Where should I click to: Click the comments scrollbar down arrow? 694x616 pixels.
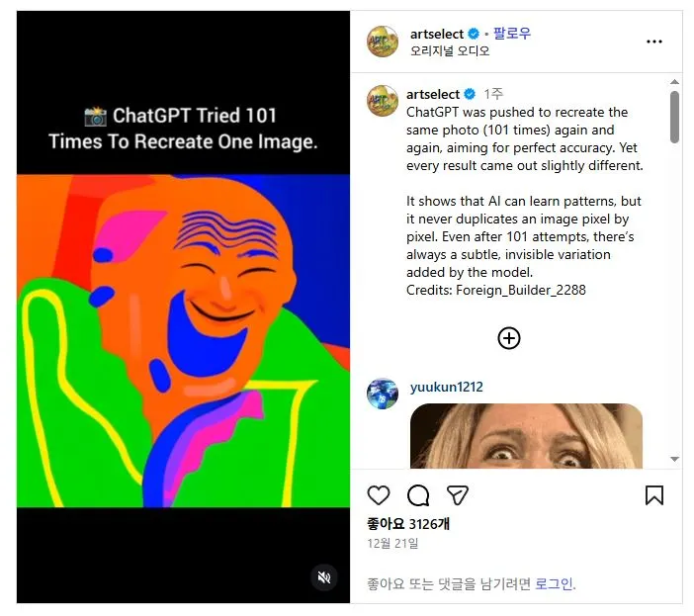(674, 459)
